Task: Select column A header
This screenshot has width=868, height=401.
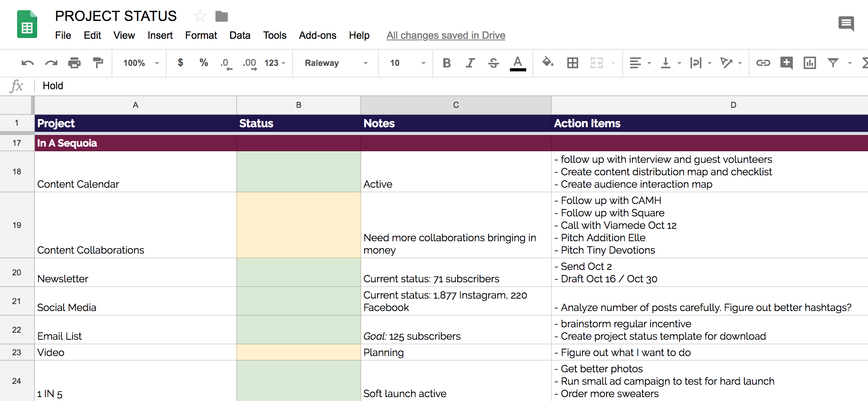Action: [136, 105]
